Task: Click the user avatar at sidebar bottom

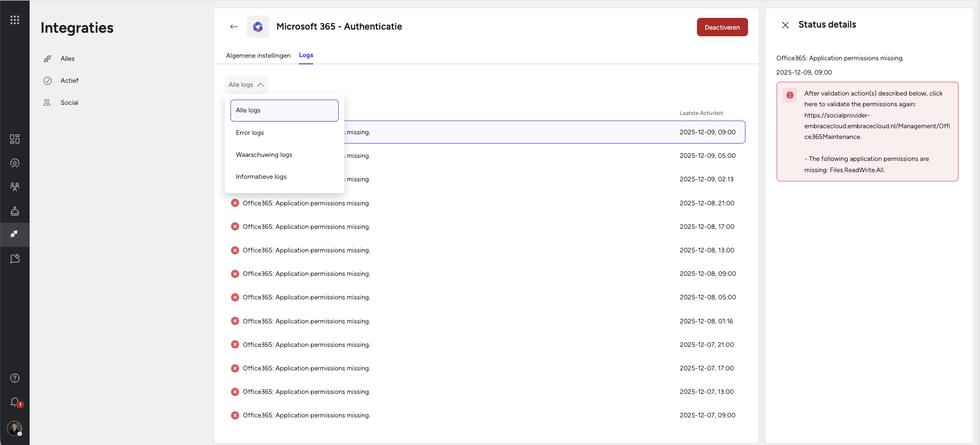Action: click(15, 428)
